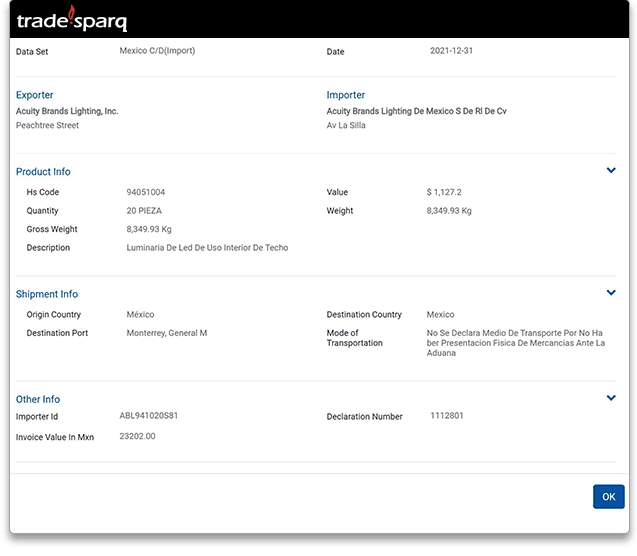Open the Importer heading link
The width and height of the screenshot is (637, 556).
point(346,95)
